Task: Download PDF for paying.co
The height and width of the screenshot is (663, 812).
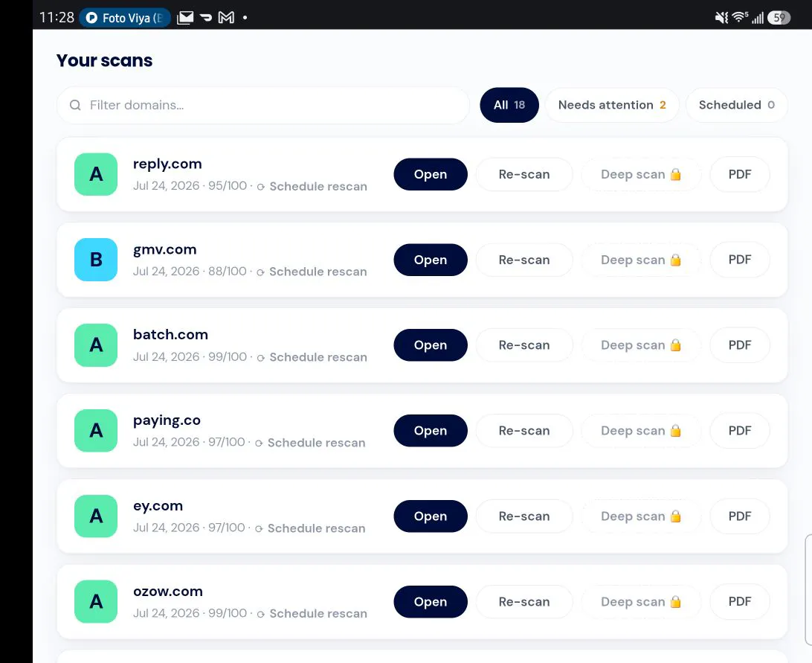Action: [739, 431]
